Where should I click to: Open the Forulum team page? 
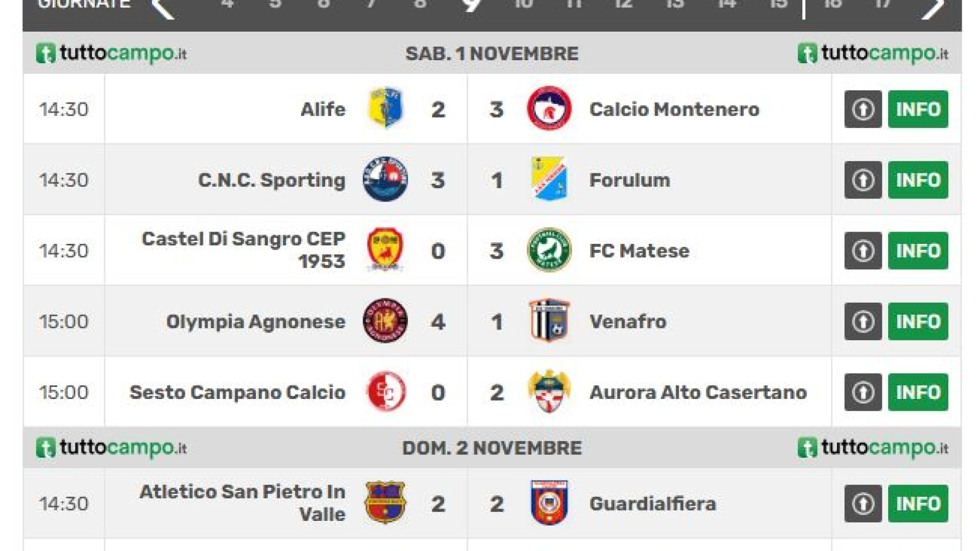629,180
